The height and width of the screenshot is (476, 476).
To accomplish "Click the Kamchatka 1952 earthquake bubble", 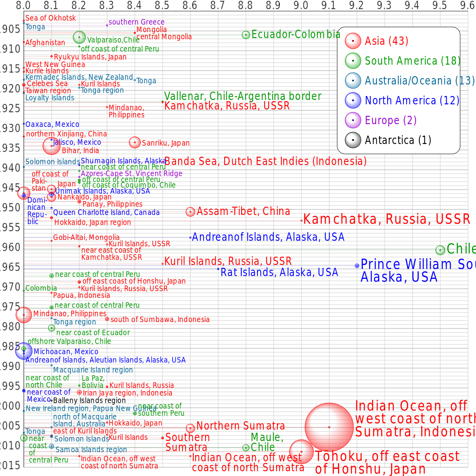I will click(301, 219).
